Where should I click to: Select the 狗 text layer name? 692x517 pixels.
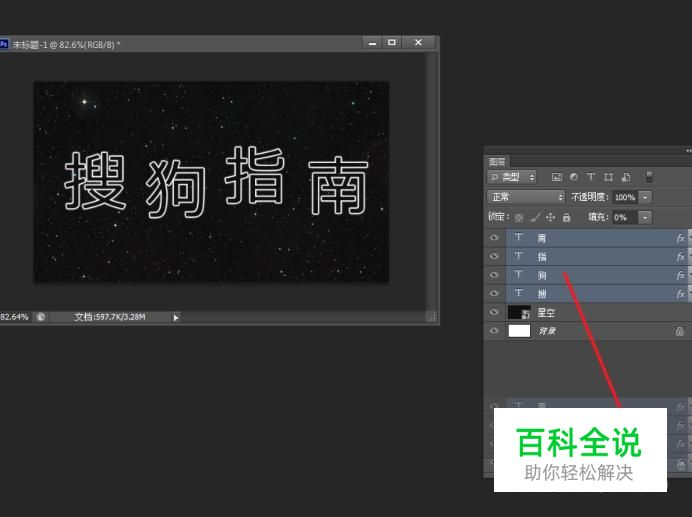(x=542, y=275)
